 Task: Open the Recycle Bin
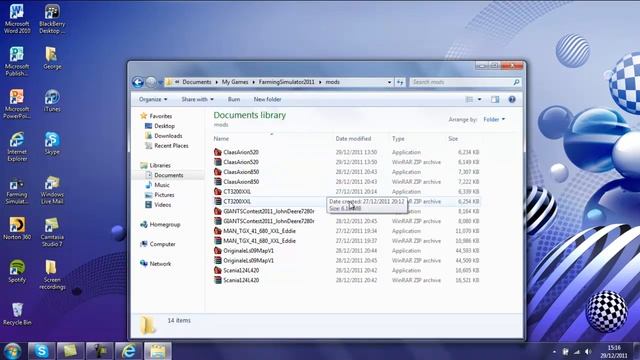tap(17, 314)
